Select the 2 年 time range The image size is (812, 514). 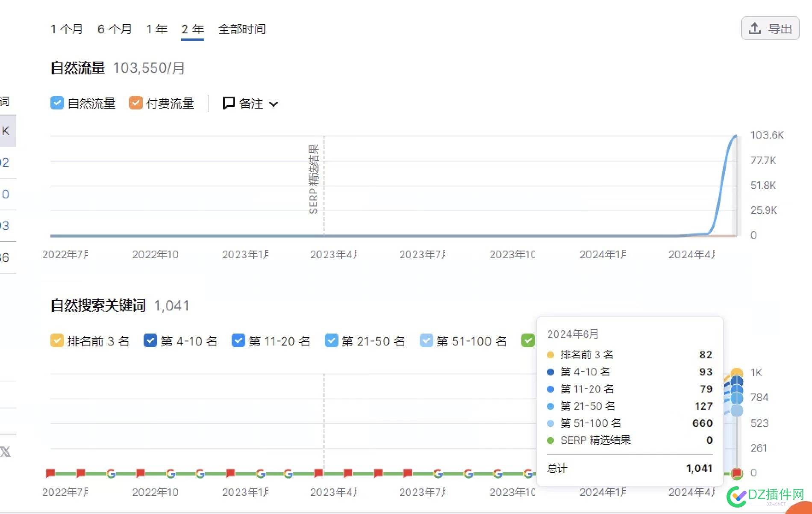pos(193,29)
